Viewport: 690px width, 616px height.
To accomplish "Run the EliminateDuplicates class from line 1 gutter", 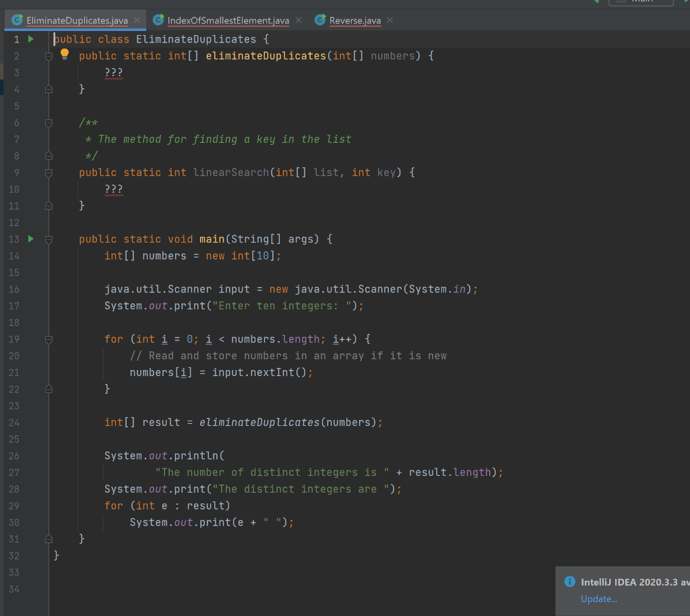I will (31, 39).
